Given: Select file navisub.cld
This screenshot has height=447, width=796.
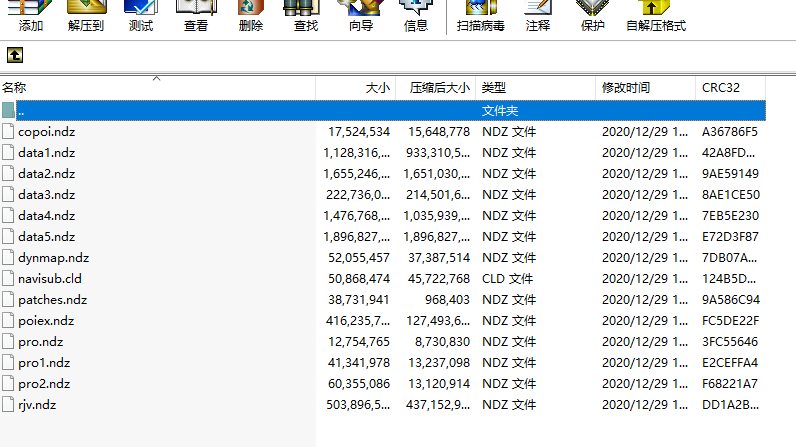Looking at the screenshot, I should point(50,278).
